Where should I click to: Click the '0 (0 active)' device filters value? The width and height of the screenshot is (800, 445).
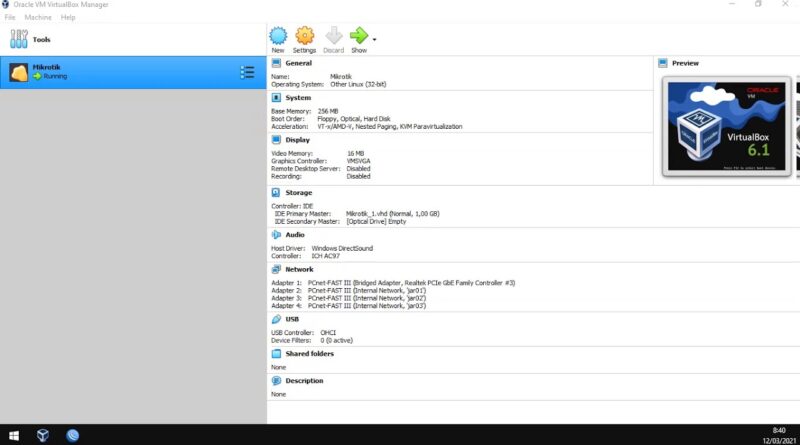(x=336, y=340)
